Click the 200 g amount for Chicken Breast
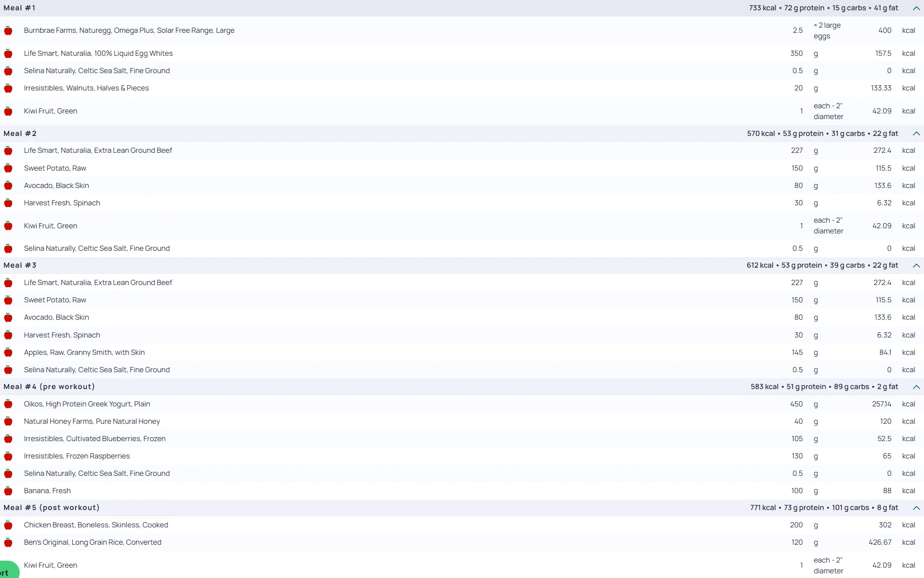This screenshot has height=578, width=924. [x=796, y=525]
